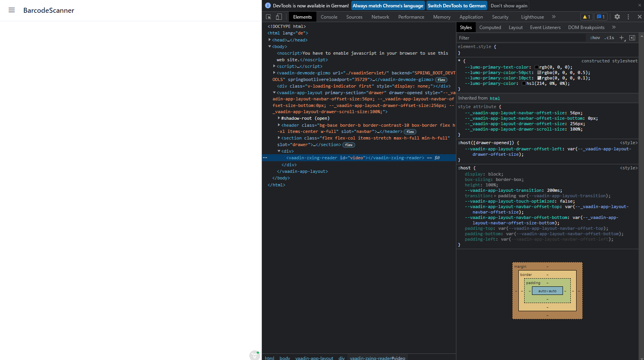The image size is (644, 360).
Task: Click the --lumo-primary-text-color color swatch
Action: [537, 67]
